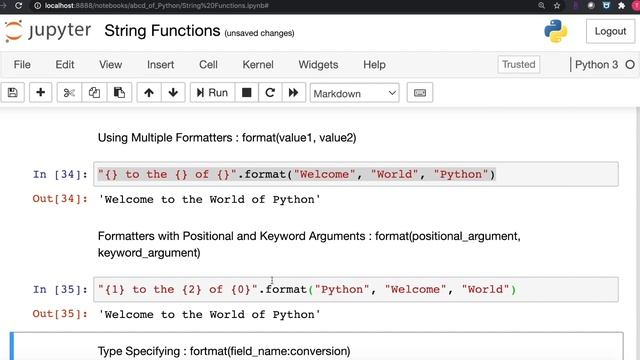Screen dimensions: 640x360
Task: Insert cell below with plus icon
Action: tap(40, 93)
